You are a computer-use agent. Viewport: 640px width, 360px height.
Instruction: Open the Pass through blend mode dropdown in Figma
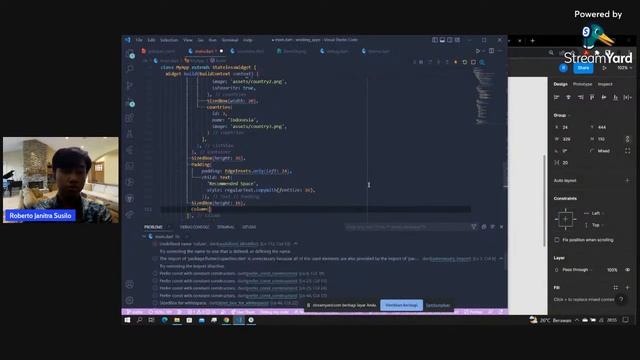click(577, 270)
